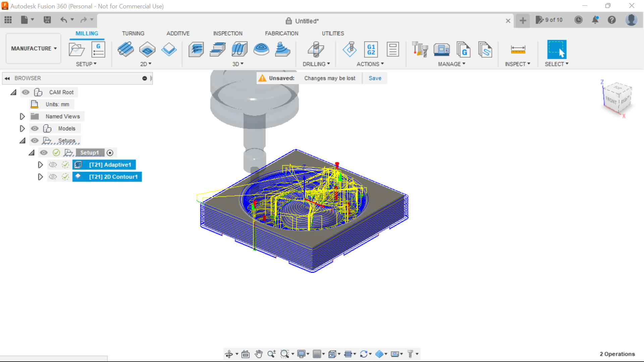Open the ACTIONS menu dropdown

point(370,64)
